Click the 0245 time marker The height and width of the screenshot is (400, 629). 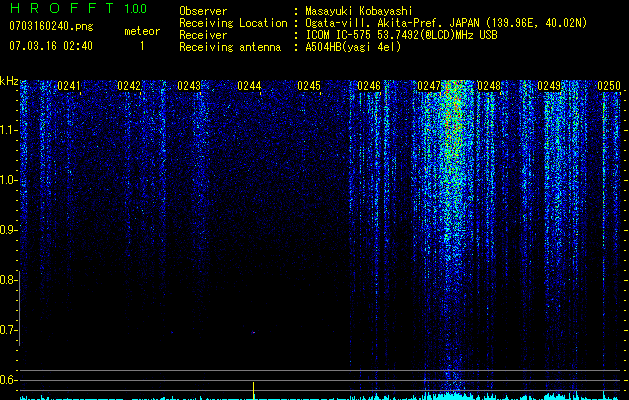point(309,86)
